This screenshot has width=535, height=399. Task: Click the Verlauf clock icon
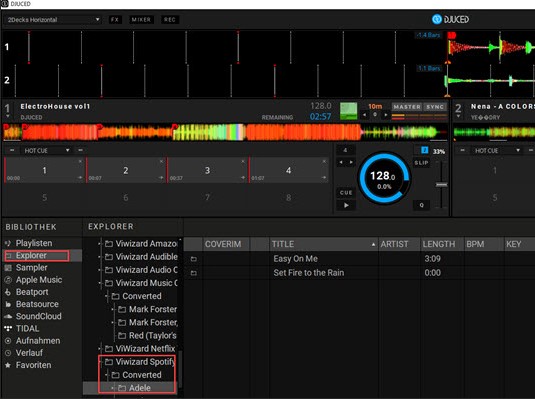point(8,353)
